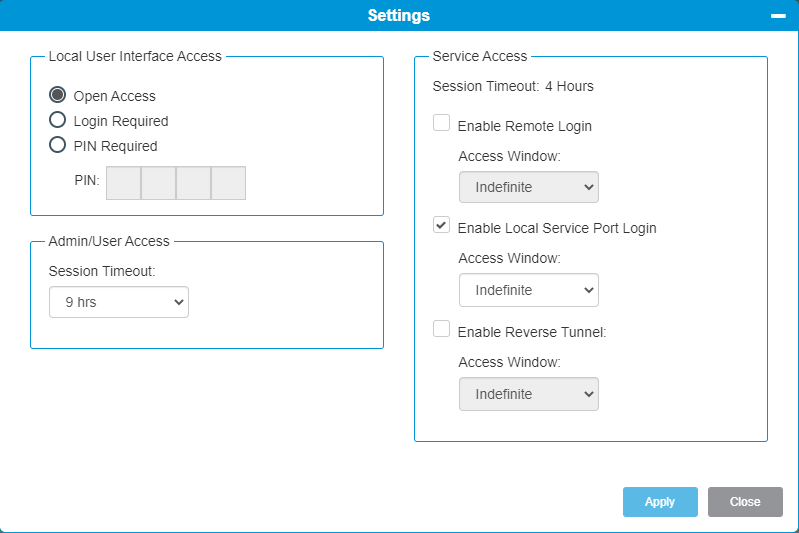Screen dimensions: 799x533
Task: Click the first PIN digit box
Action: click(123, 183)
